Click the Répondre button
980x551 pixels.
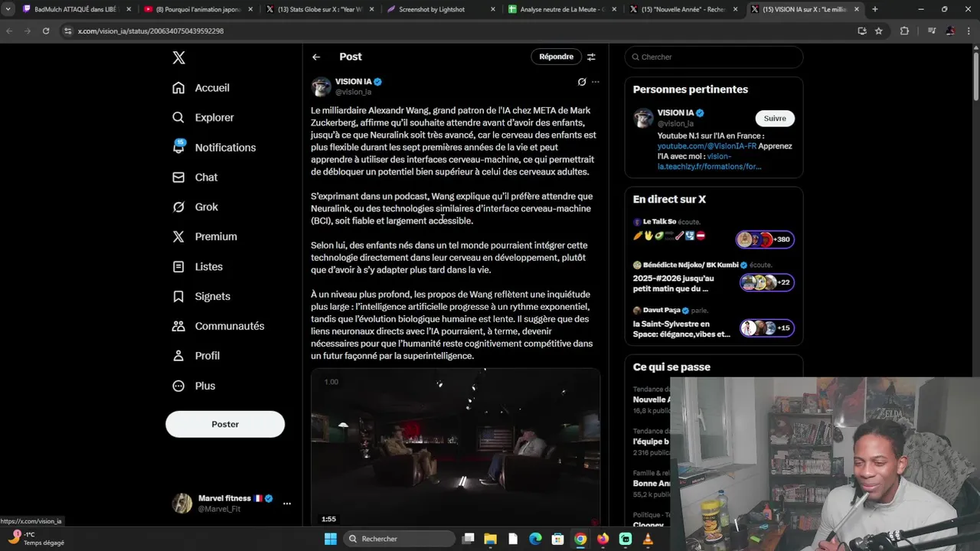556,57
